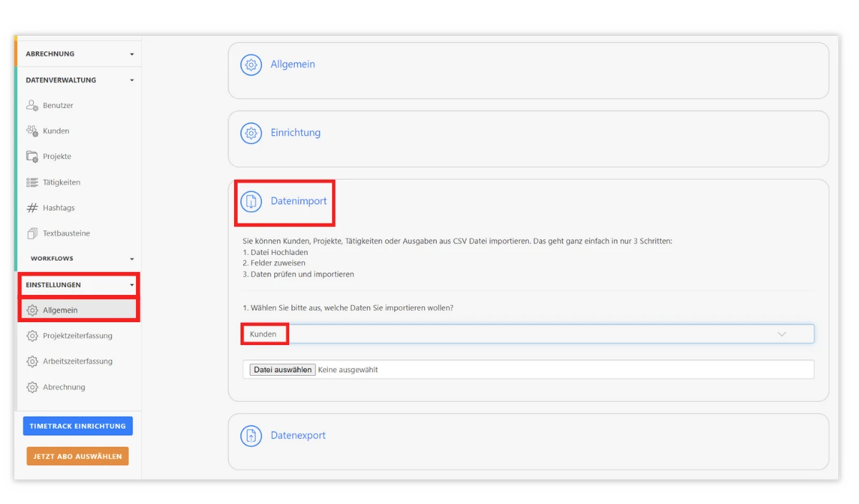This screenshot has width=859, height=504.
Task: Toggle the Workflows section arrow
Action: (132, 258)
